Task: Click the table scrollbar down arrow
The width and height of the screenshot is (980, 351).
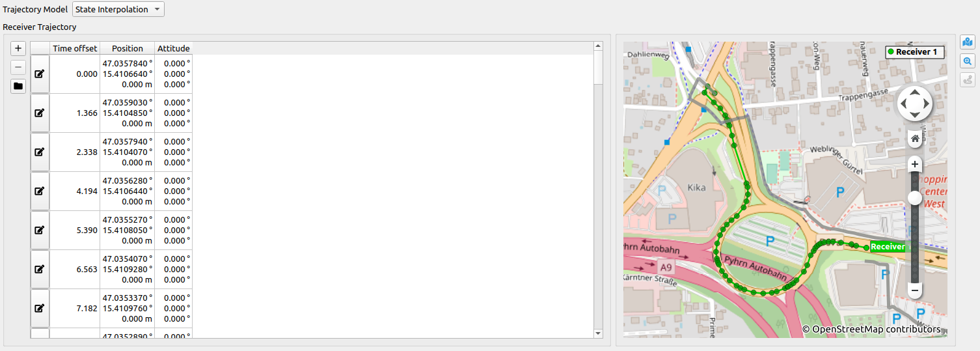Action: pos(598,333)
